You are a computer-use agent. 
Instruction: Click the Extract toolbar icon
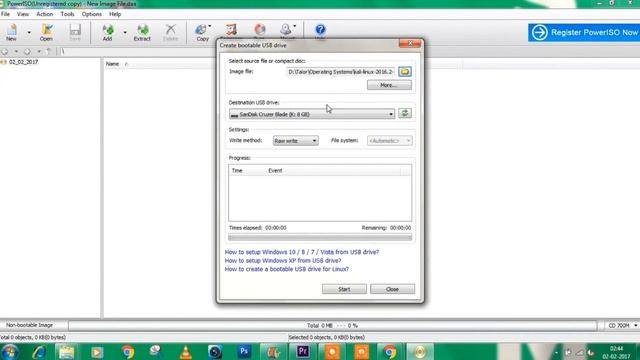142,32
